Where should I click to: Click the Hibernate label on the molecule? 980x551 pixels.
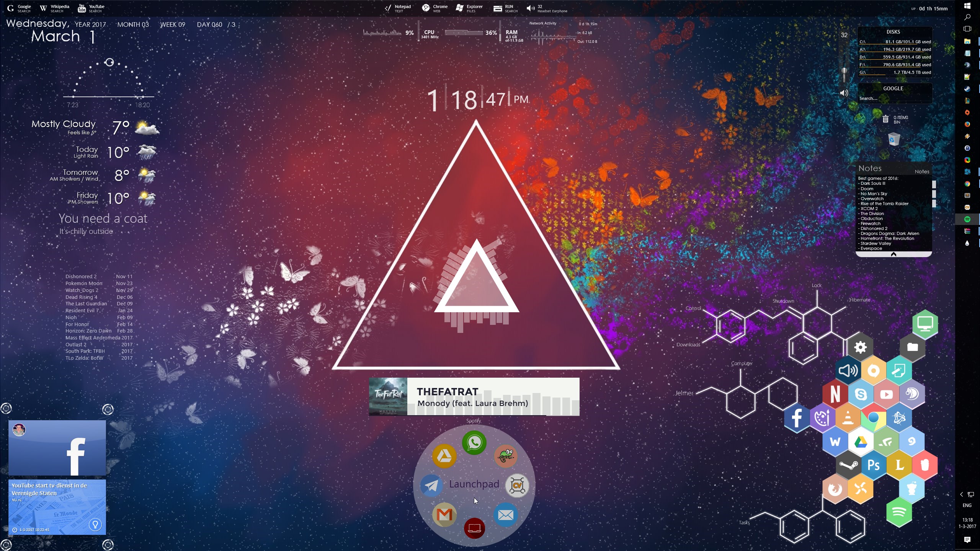[859, 300]
